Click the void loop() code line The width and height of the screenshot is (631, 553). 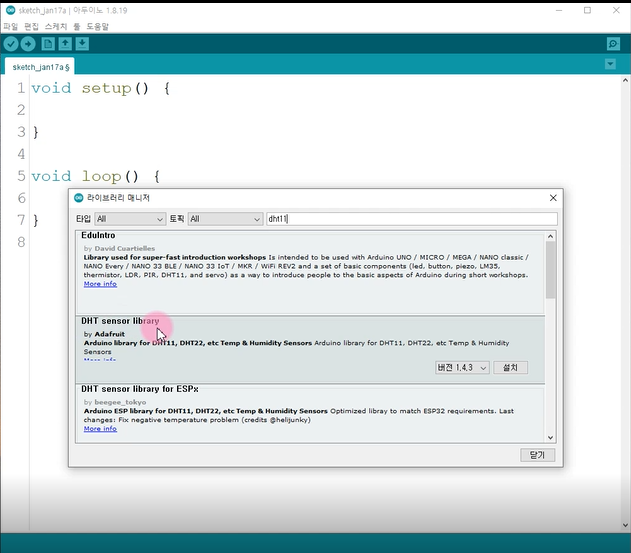click(96, 176)
